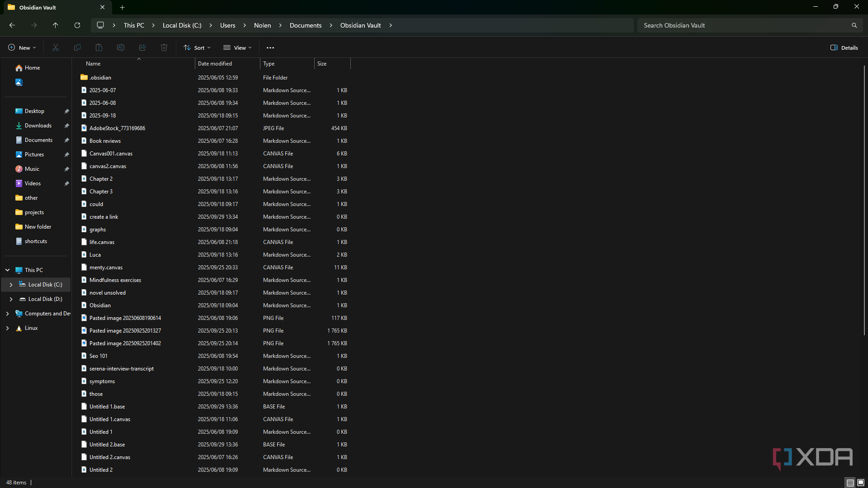Open the Sort dropdown
868x488 pixels.
click(197, 47)
